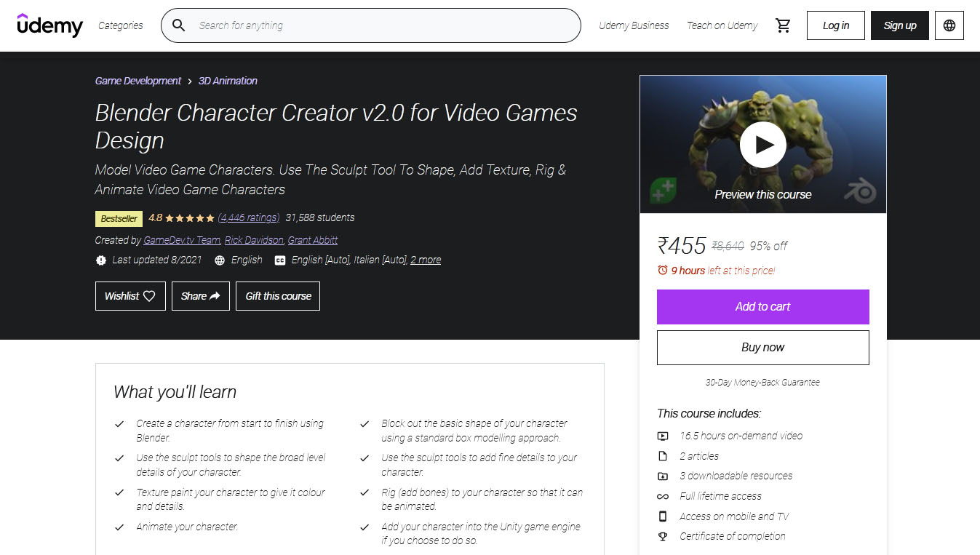Screen dimensions: 980x555
Task: Click the articles document icon
Action: tap(662, 456)
